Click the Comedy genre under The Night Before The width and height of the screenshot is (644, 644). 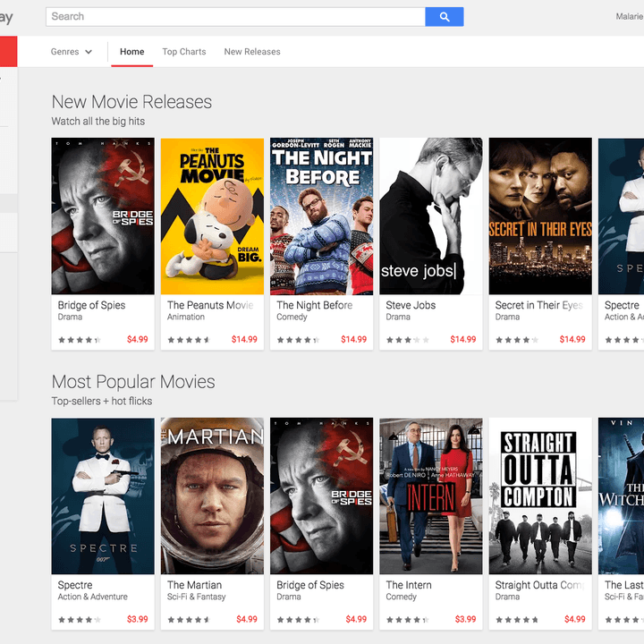(x=292, y=317)
